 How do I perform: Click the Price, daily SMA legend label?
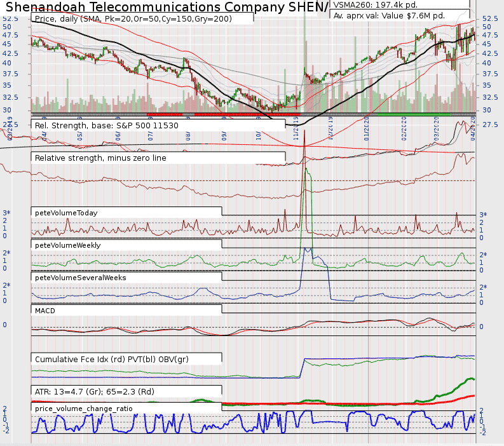coord(133,19)
